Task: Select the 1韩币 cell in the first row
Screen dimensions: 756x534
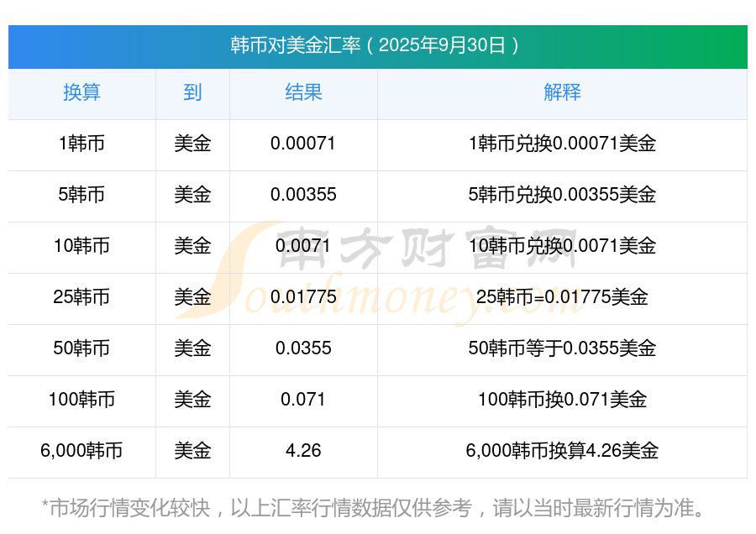Action: coord(81,144)
